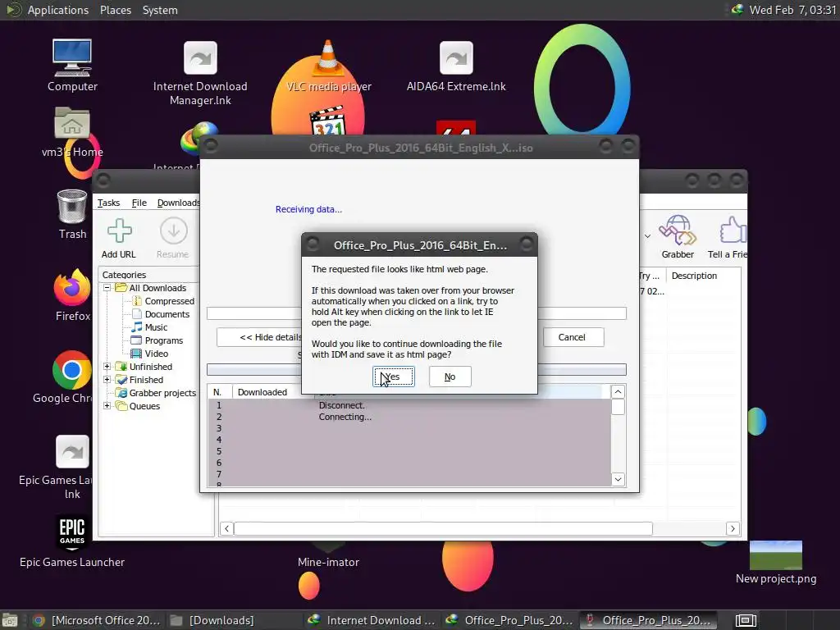Screen dimensions: 840x630
Task: Open the Downloads menu in IDM
Action: tap(178, 203)
